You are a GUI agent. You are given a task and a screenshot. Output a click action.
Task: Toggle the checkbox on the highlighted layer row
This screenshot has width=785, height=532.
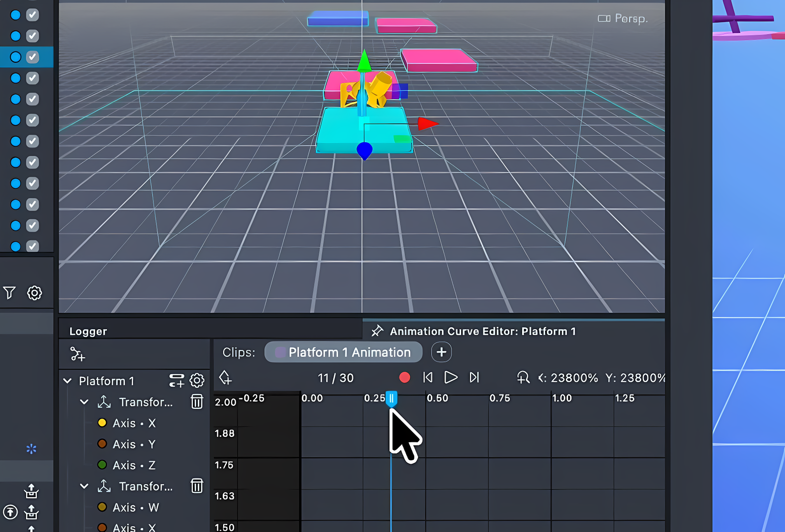click(32, 57)
